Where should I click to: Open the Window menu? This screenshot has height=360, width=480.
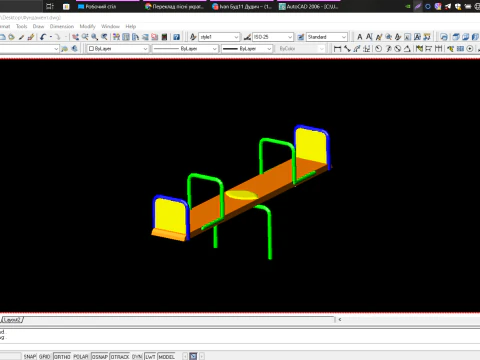coord(110,26)
